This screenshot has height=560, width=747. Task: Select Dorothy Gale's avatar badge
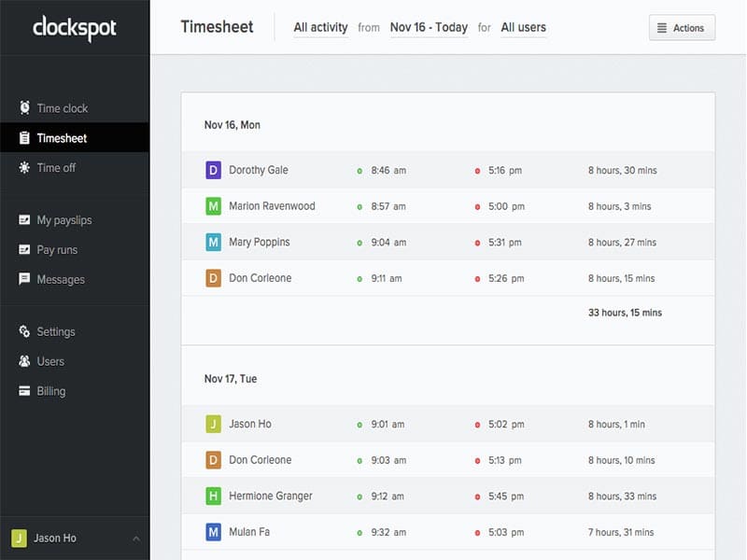tap(213, 170)
